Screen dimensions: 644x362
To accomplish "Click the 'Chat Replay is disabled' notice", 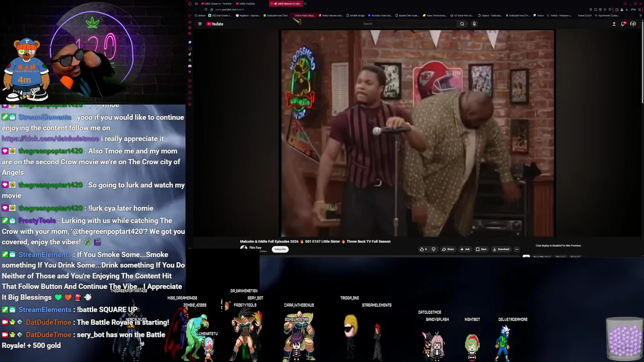I will (558, 245).
